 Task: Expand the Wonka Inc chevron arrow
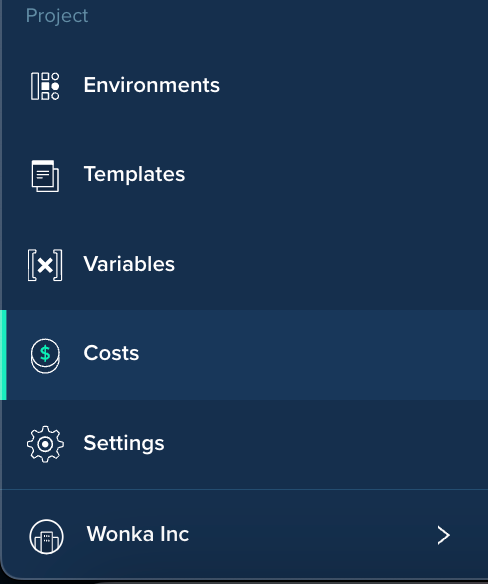click(x=443, y=535)
